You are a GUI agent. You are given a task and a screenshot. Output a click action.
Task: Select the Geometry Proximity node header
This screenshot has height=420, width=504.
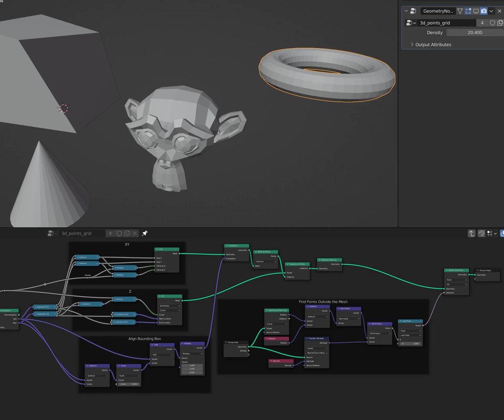(x=277, y=310)
